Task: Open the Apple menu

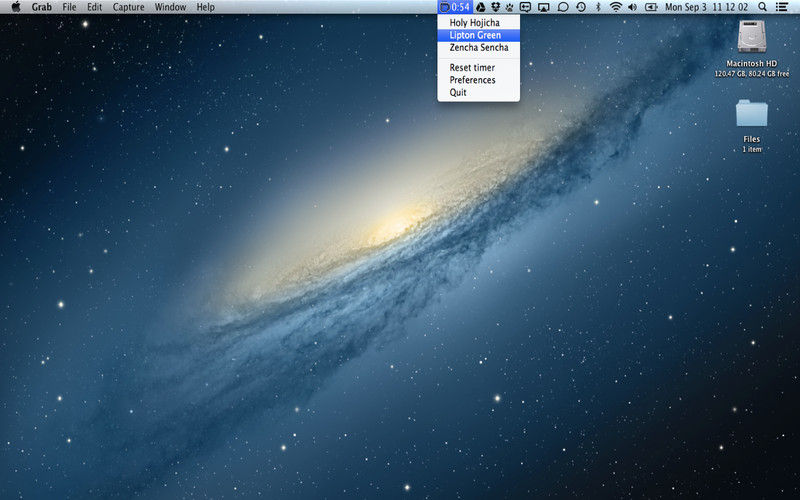Action: (x=16, y=7)
